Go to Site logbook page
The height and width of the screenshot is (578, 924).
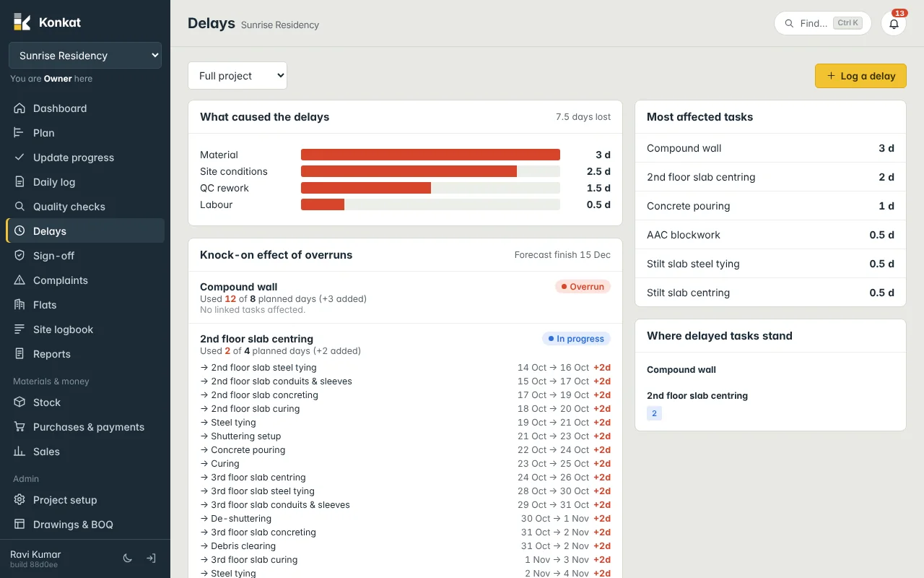[x=85, y=329]
